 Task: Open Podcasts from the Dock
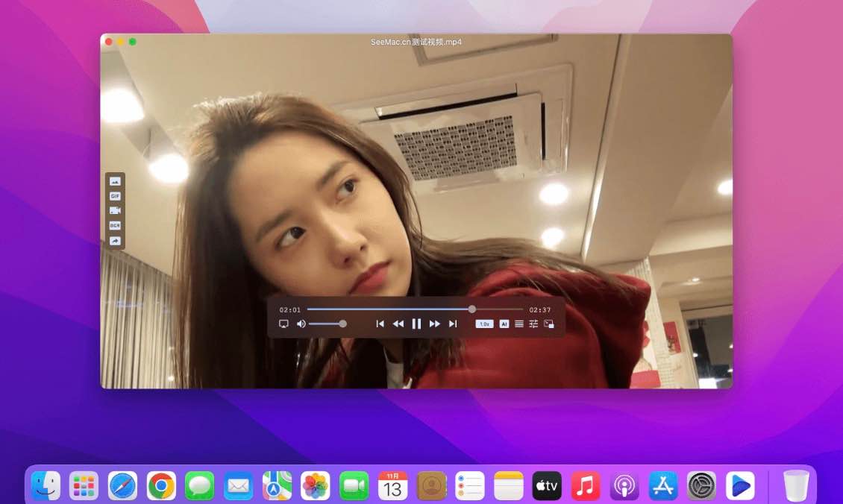624,485
